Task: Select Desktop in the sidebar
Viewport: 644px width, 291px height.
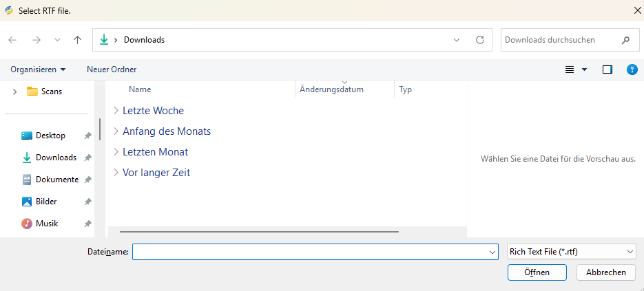Action: click(x=50, y=136)
